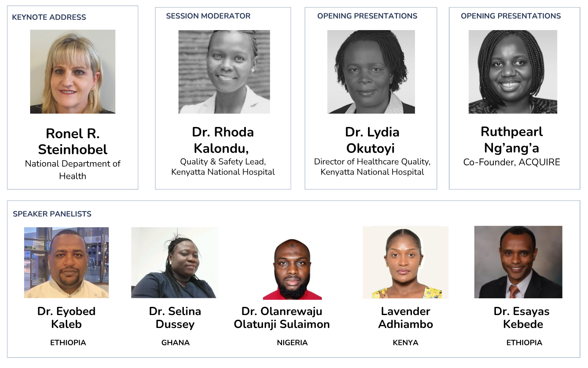The image size is (588, 368).
Task: Open Lavender Adhiambo's panelist photo
Action: click(405, 263)
